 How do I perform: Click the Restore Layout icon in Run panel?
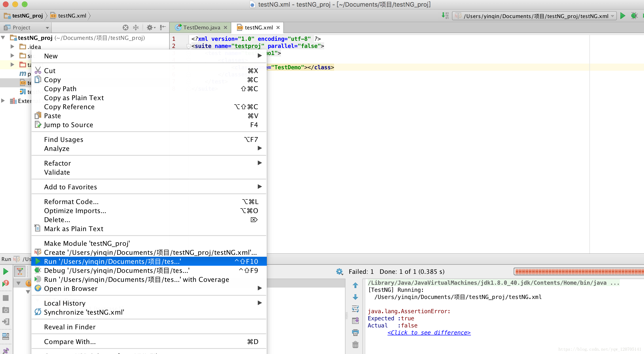coord(5,336)
